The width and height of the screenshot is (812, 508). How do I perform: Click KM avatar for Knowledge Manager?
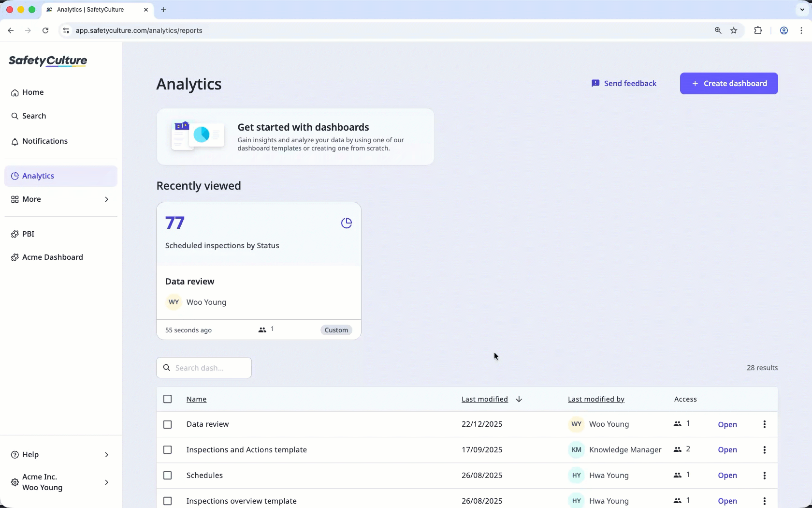[576, 450]
